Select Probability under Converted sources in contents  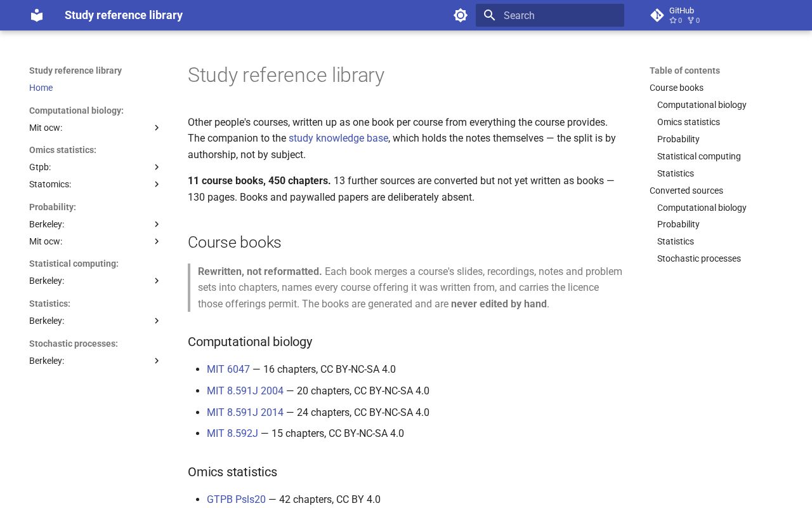678,224
